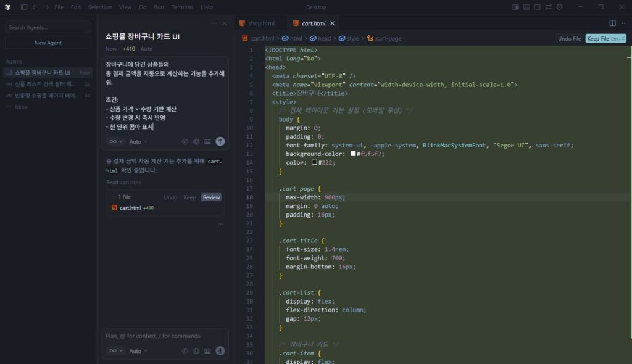Click the split editor icon

click(x=612, y=23)
